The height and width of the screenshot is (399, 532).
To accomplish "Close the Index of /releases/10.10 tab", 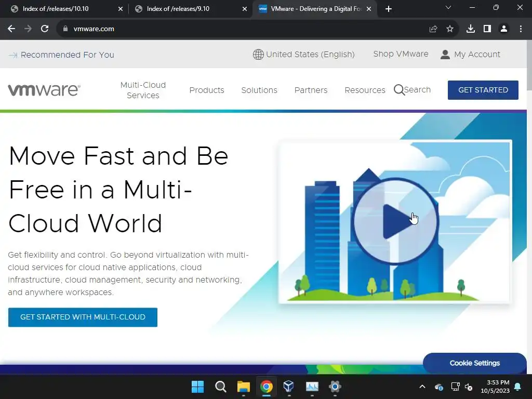I will point(120,9).
